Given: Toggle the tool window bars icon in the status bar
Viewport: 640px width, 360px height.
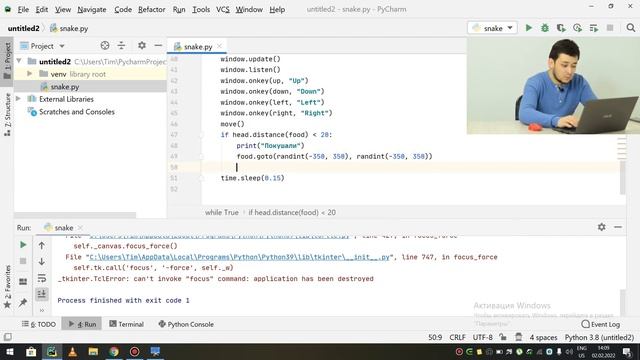Looking at the screenshot, I should coord(7,337).
